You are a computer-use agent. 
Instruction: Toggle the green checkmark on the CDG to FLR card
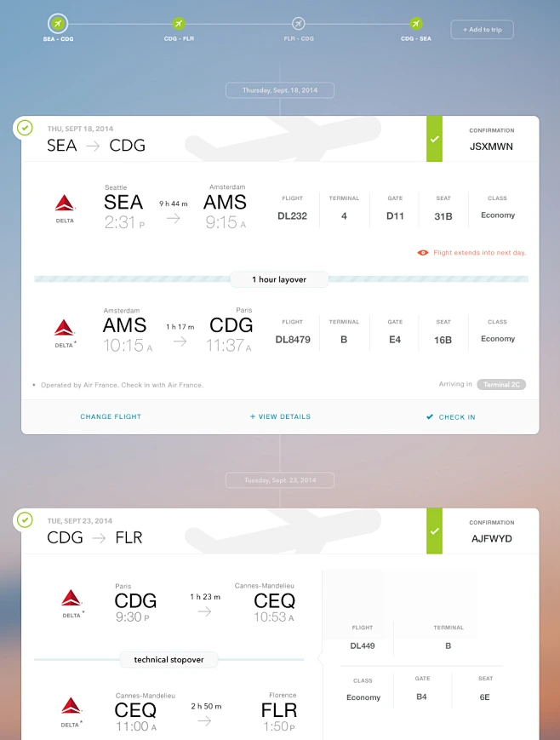pyautogui.click(x=25, y=519)
